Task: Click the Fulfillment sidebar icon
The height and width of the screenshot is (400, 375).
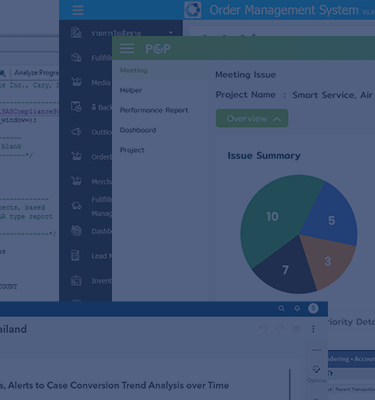Action: 76,57
